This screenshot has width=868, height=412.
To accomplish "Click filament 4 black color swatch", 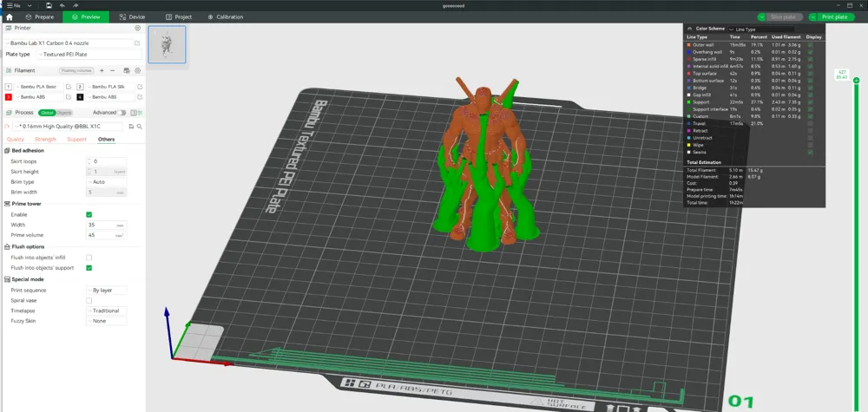I will (80, 97).
